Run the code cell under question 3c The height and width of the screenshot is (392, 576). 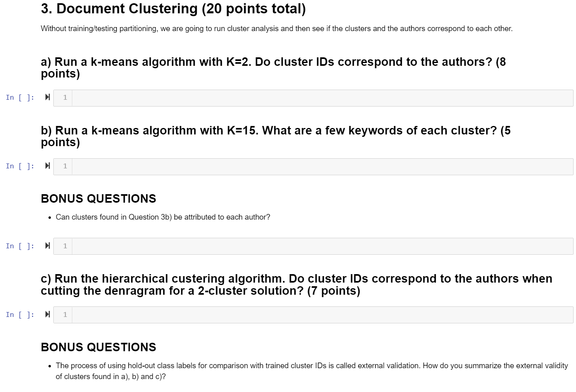47,314
